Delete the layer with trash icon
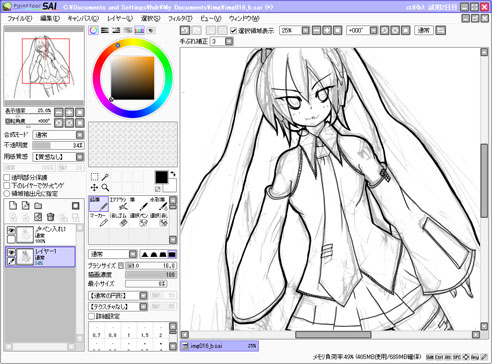 click(50, 217)
